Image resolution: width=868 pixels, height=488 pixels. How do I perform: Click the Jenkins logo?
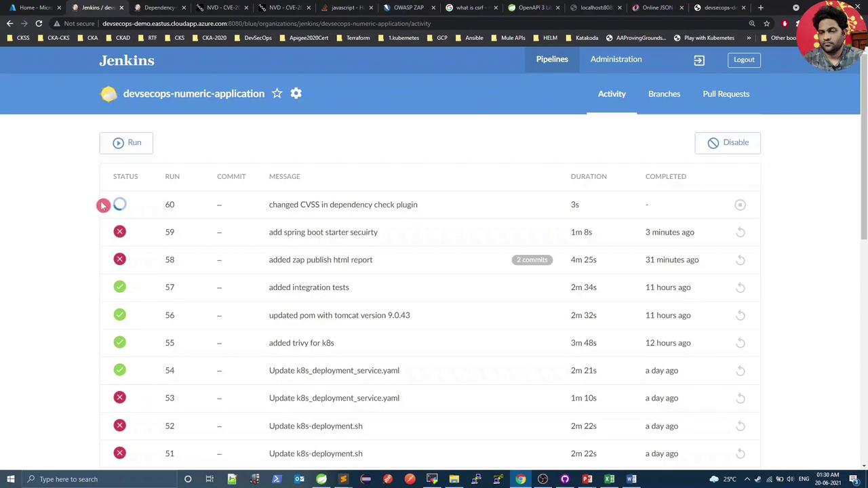pos(127,60)
